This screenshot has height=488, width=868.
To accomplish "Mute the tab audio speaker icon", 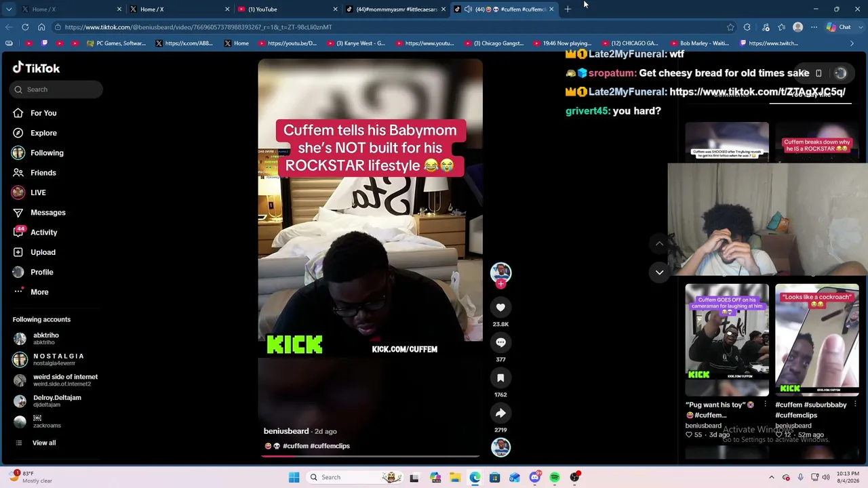I will pyautogui.click(x=468, y=9).
